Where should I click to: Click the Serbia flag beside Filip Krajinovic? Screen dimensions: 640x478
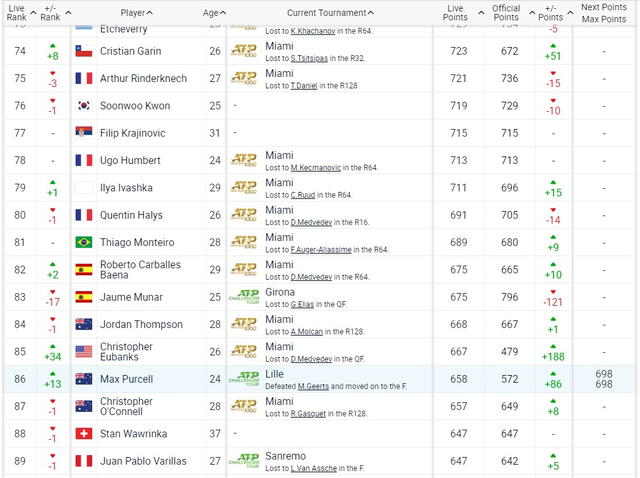84,133
